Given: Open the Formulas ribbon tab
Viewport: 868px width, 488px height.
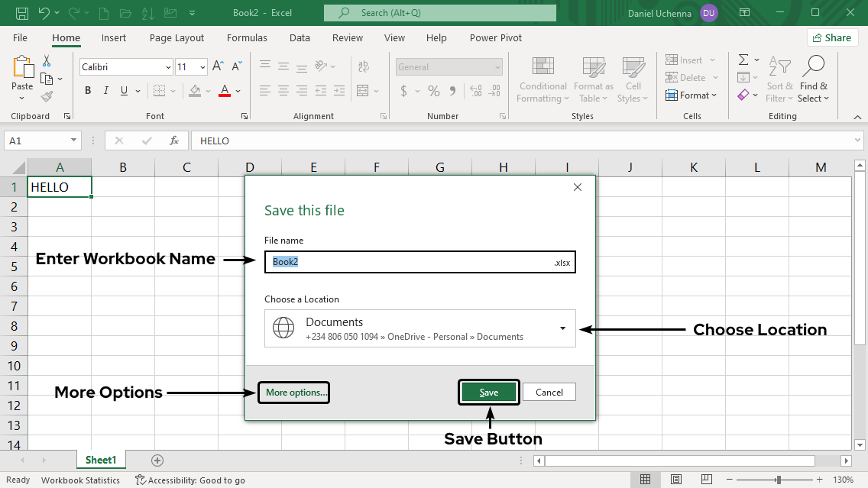Looking at the screenshot, I should click(x=247, y=37).
